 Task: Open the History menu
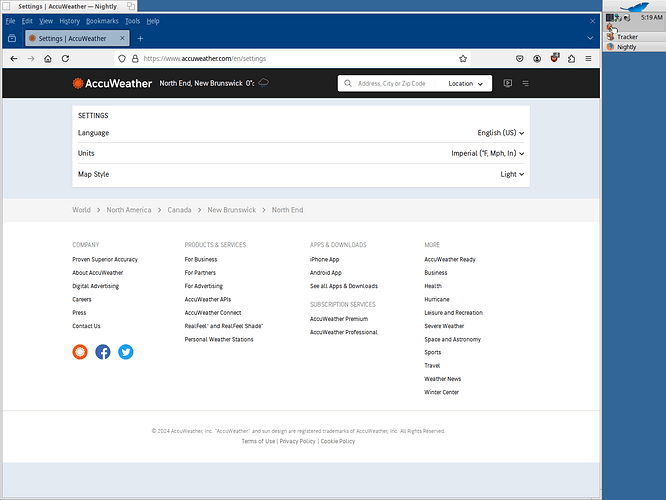(70, 21)
